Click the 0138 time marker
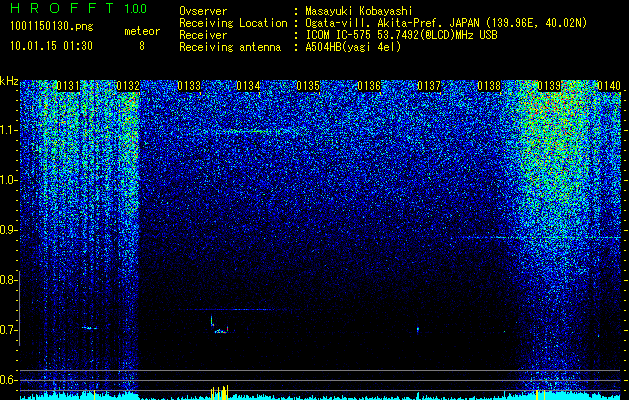629x400 pixels. click(x=489, y=86)
